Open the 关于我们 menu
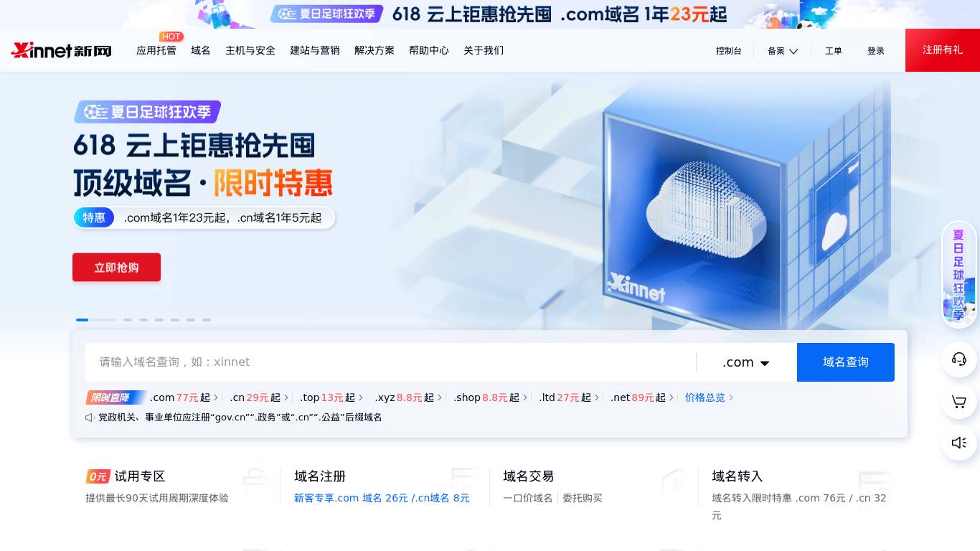980x551 pixels. pyautogui.click(x=484, y=50)
